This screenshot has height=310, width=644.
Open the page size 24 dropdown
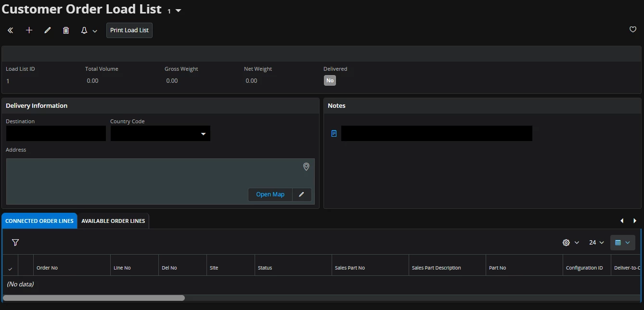point(596,243)
